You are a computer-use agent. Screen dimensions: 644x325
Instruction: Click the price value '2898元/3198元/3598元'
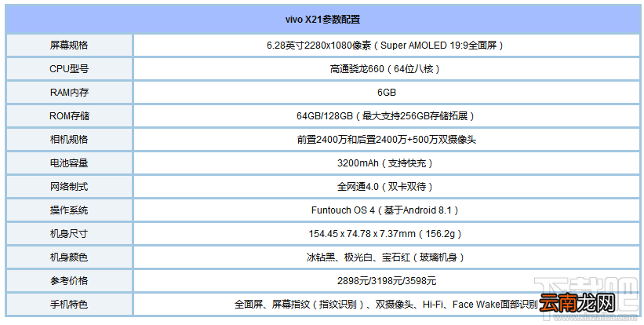pyautogui.click(x=387, y=281)
